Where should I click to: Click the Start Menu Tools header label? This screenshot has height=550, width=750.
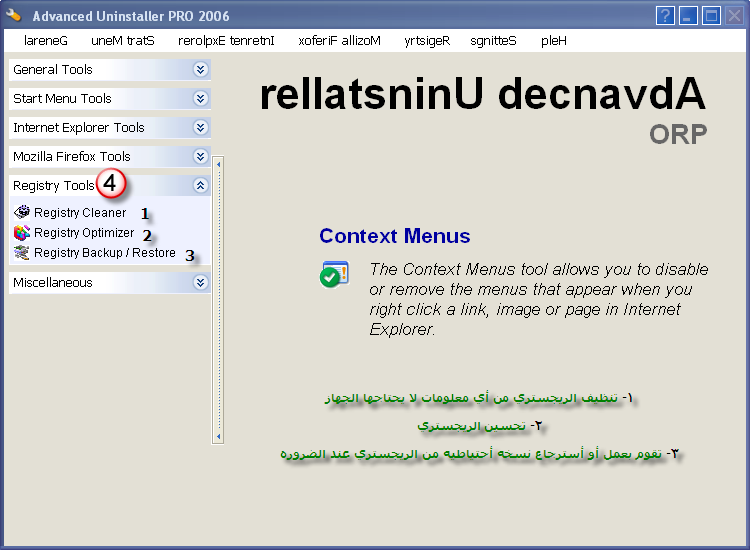tap(62, 99)
